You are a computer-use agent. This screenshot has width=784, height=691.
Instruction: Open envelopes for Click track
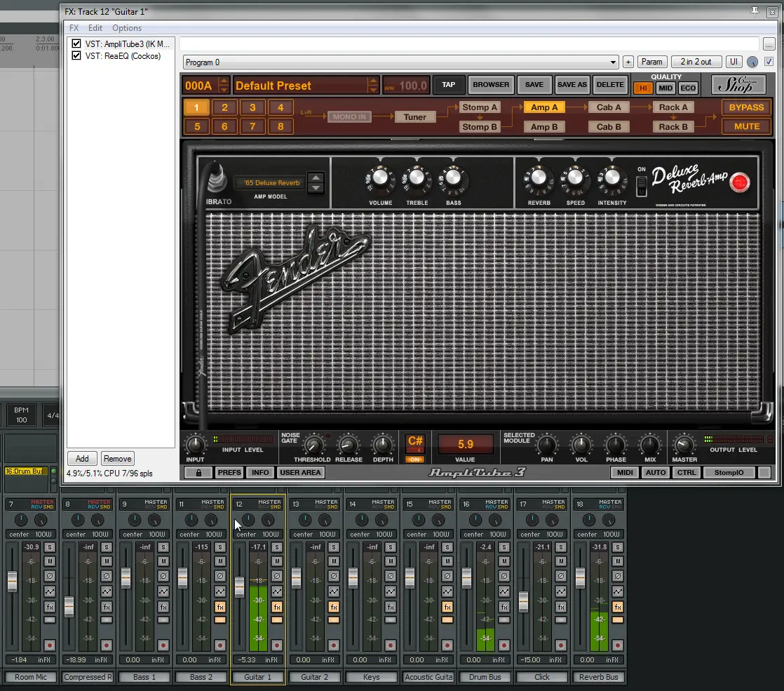click(x=561, y=591)
